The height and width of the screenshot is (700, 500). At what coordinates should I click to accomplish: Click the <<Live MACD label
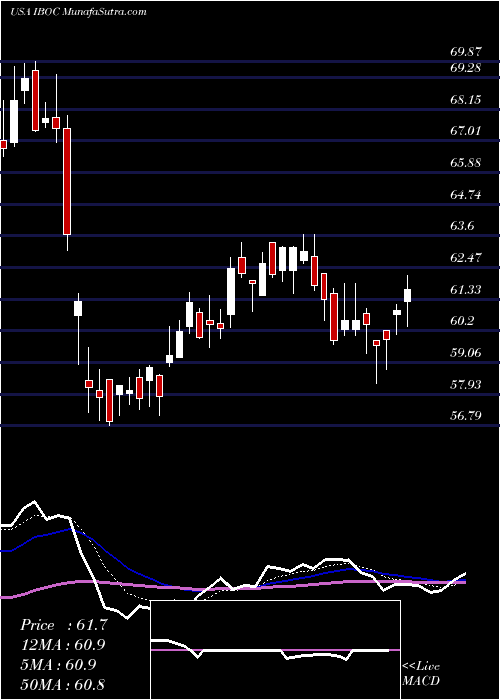click(x=421, y=673)
